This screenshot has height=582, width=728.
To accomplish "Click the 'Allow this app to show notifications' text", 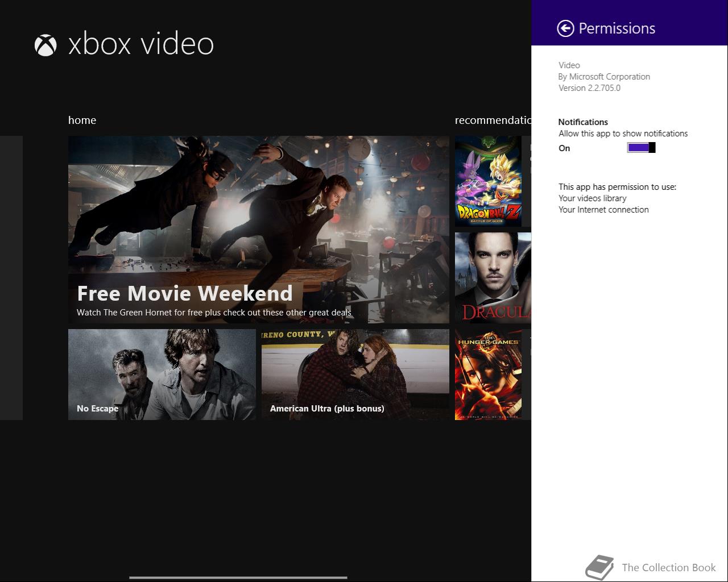I will pyautogui.click(x=623, y=134).
